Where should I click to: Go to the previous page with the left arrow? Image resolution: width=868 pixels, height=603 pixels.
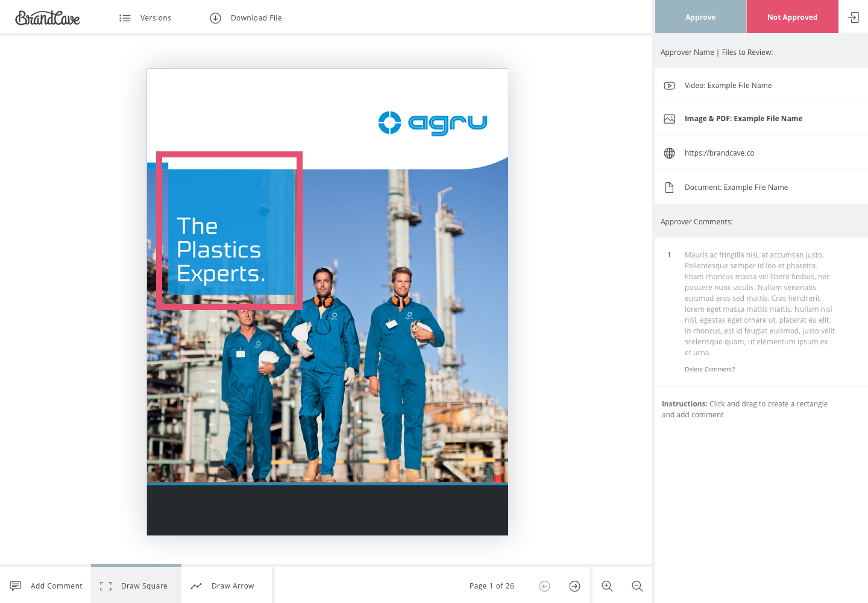point(544,586)
